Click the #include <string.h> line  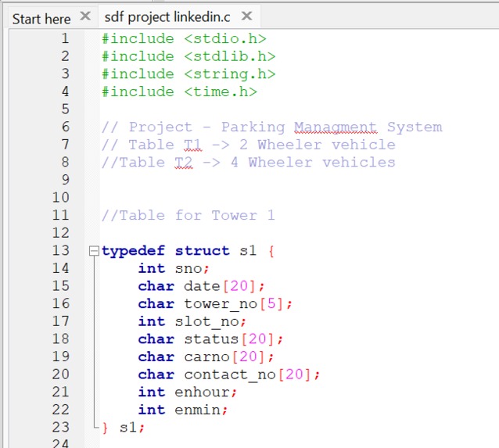coord(188,74)
